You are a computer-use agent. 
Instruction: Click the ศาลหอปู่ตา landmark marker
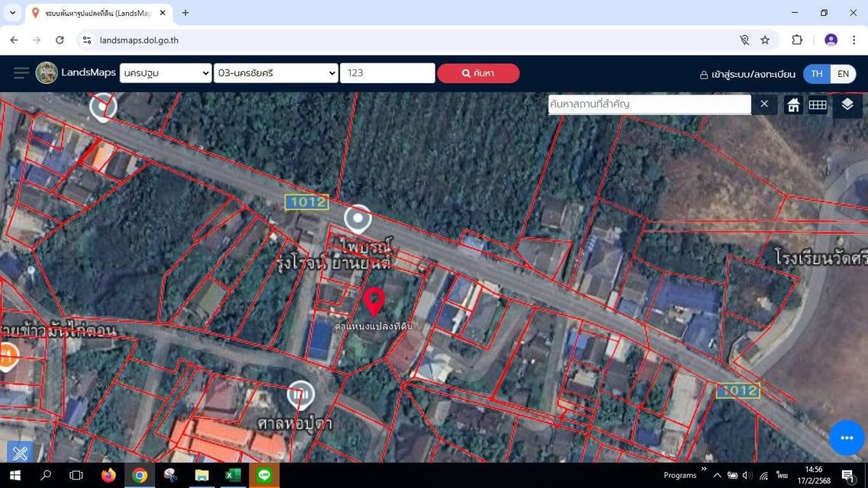tap(301, 395)
